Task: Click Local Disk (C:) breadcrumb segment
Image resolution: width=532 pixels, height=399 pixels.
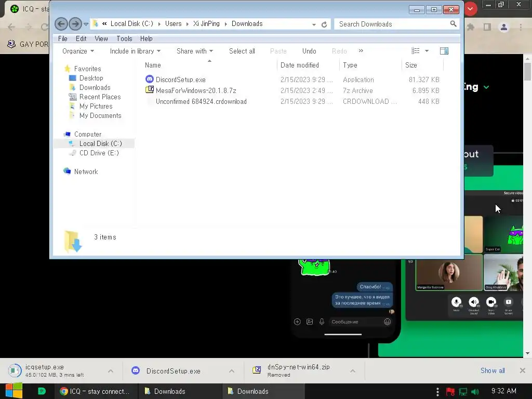Action: click(131, 24)
